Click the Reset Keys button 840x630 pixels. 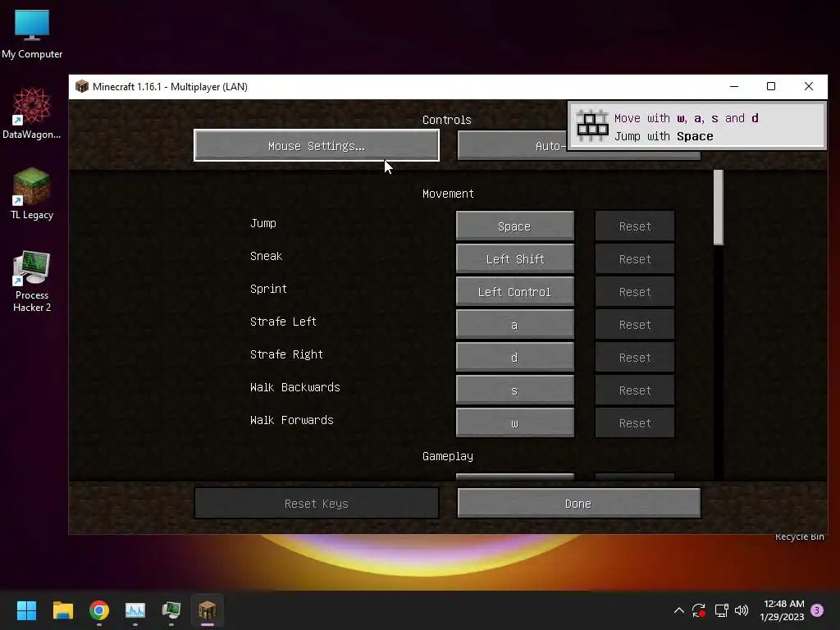pos(317,503)
